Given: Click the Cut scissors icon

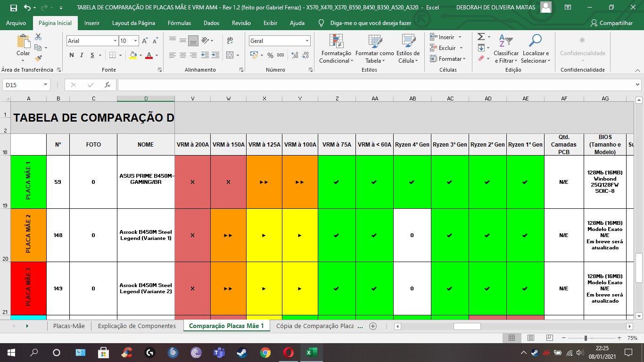Looking at the screenshot, I should coord(38,37).
